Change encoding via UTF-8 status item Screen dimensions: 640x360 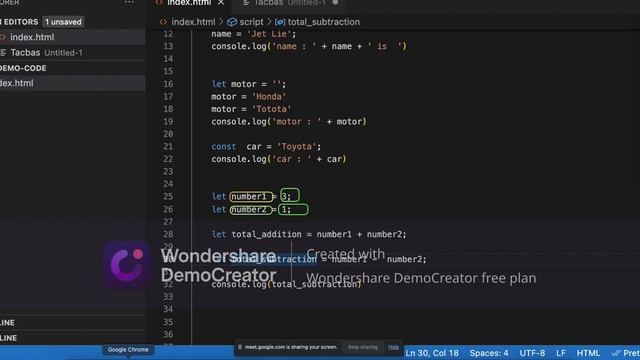click(x=532, y=353)
